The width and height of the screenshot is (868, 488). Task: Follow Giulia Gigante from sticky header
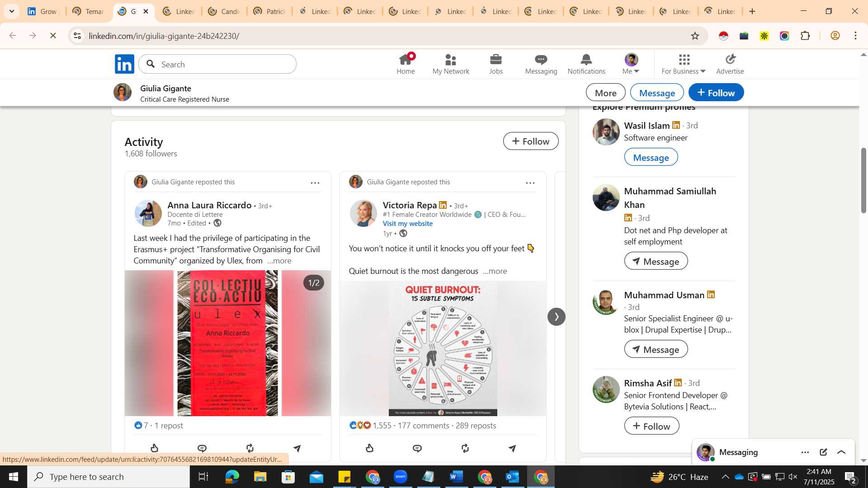point(716,93)
